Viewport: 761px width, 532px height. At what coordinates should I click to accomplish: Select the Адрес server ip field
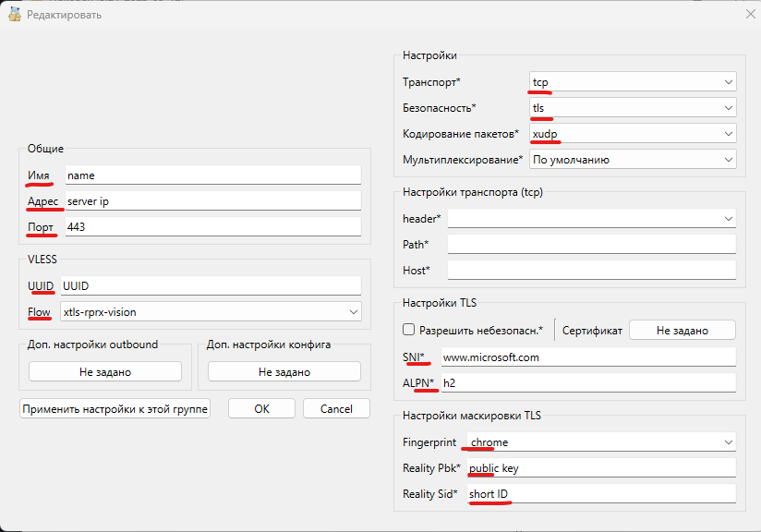click(211, 199)
